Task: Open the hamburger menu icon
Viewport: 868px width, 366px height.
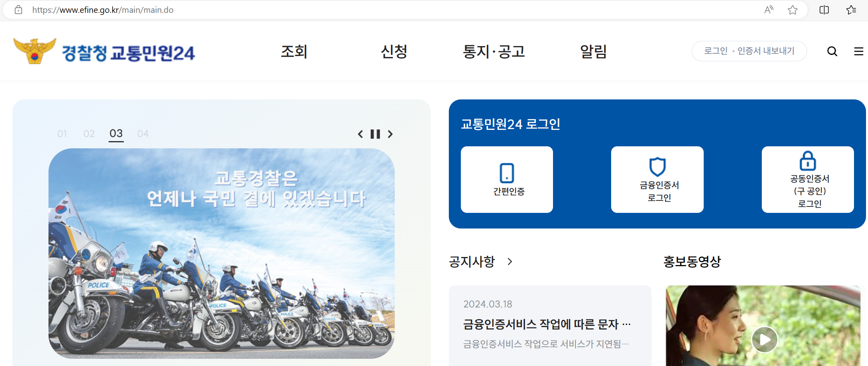Action: pos(858,51)
